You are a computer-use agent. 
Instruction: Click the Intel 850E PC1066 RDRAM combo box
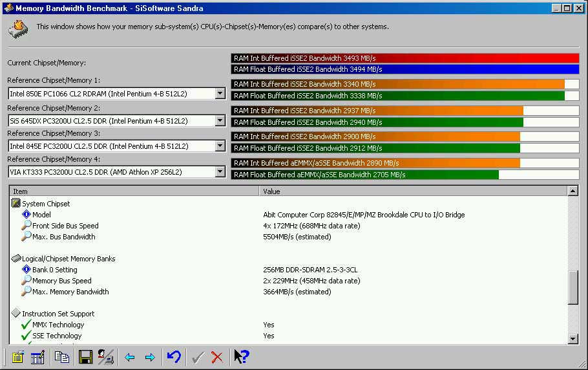point(116,93)
